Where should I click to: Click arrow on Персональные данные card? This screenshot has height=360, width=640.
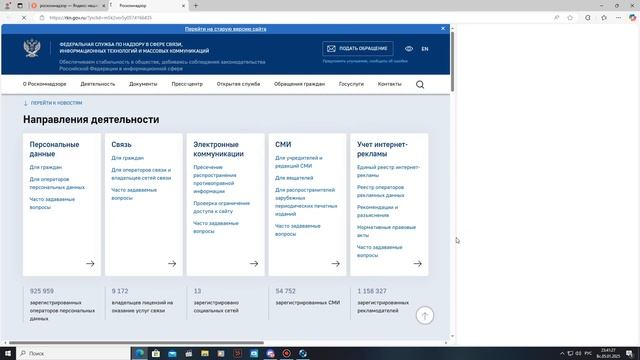90,264
